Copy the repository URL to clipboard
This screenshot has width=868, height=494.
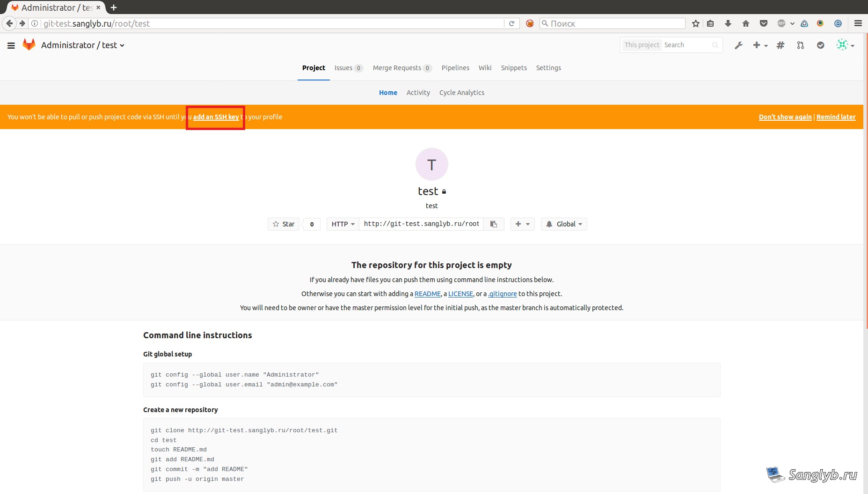pos(494,224)
